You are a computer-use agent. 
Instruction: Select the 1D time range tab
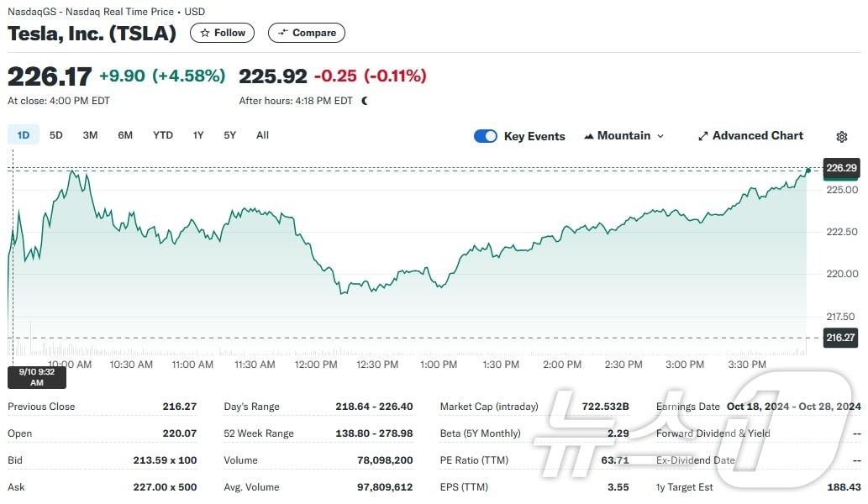tap(24, 135)
